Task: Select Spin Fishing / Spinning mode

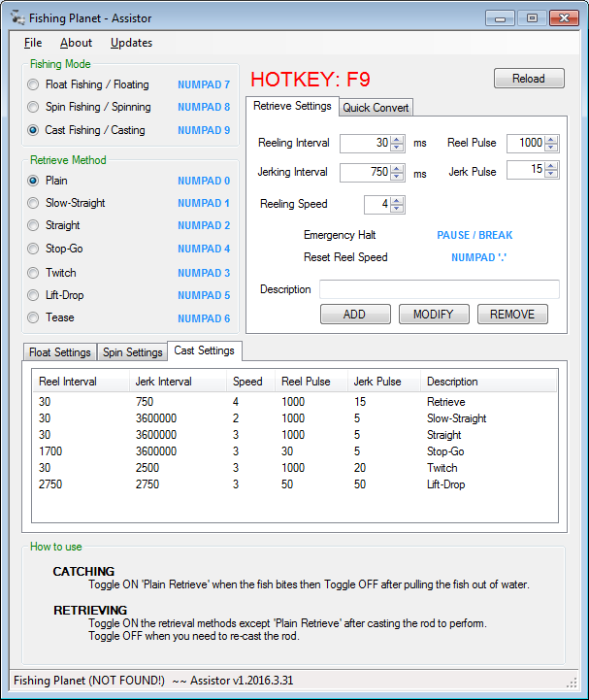Action: (x=89, y=107)
